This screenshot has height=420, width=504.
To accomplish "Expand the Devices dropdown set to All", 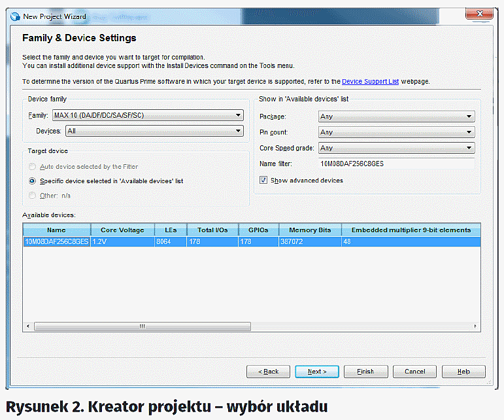I will click(x=154, y=131).
